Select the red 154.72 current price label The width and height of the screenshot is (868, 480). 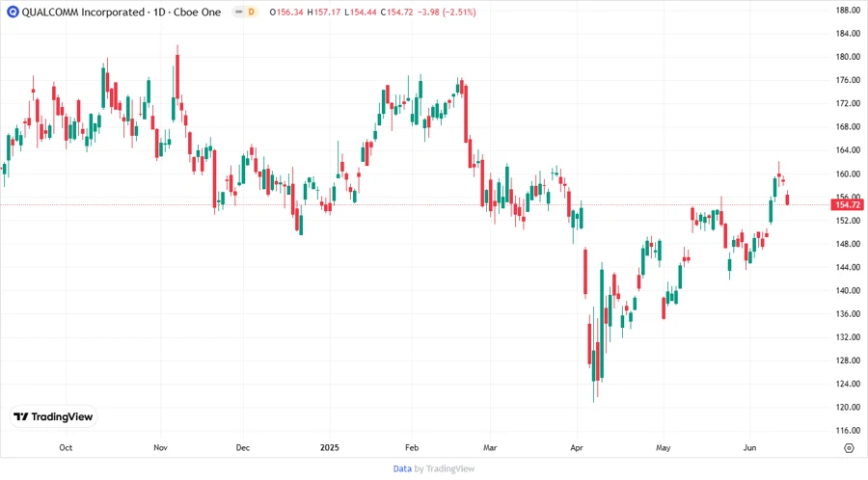(x=848, y=204)
